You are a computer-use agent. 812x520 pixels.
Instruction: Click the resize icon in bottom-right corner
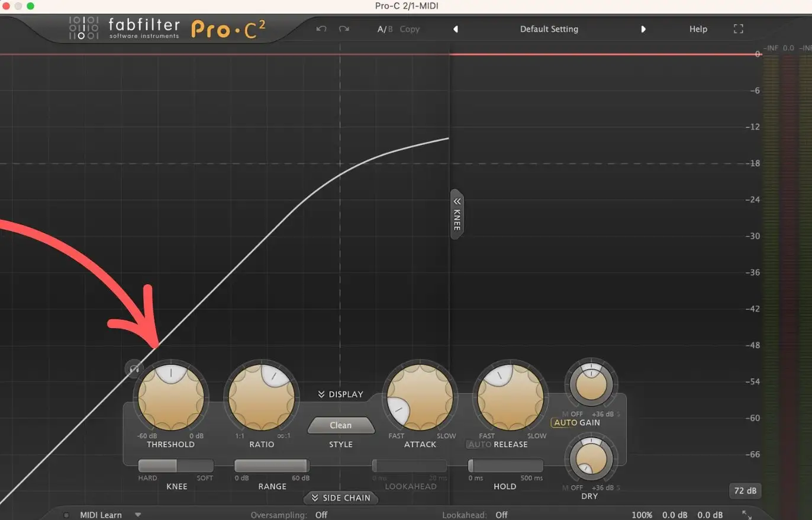pos(747,515)
